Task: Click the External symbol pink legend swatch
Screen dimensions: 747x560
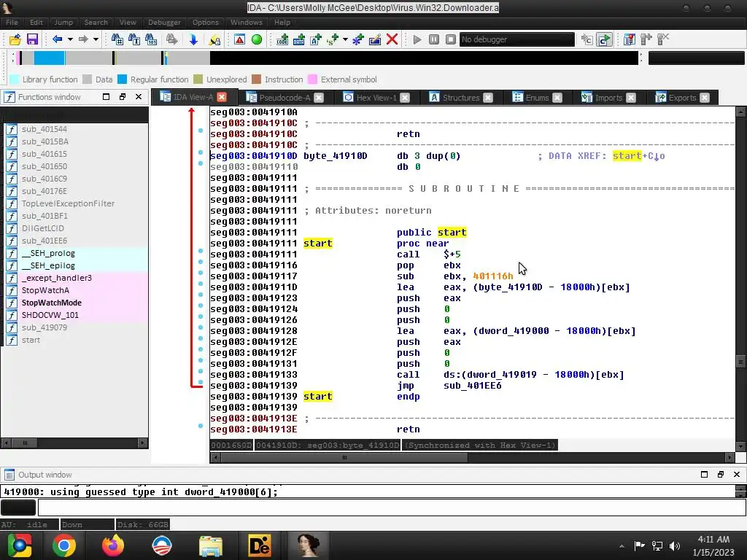Action: click(x=312, y=79)
